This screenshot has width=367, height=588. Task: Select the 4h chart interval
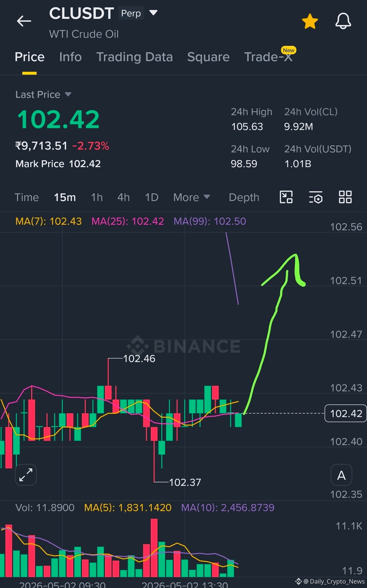point(124,197)
